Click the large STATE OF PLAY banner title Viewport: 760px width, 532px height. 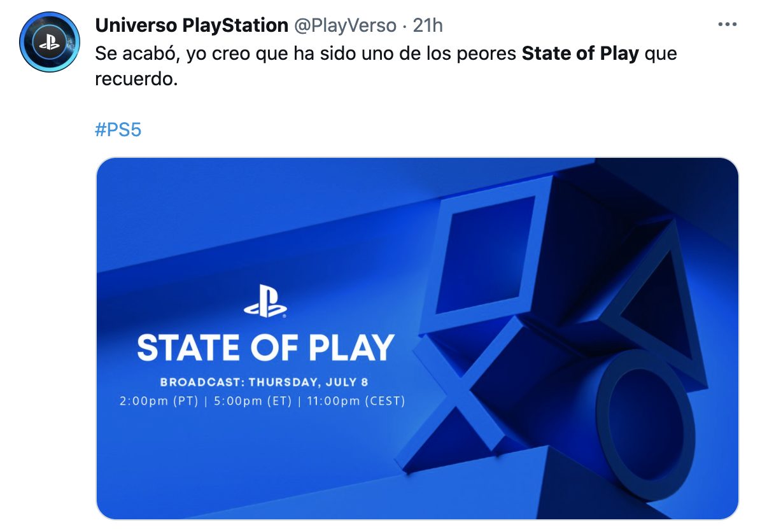(265, 347)
